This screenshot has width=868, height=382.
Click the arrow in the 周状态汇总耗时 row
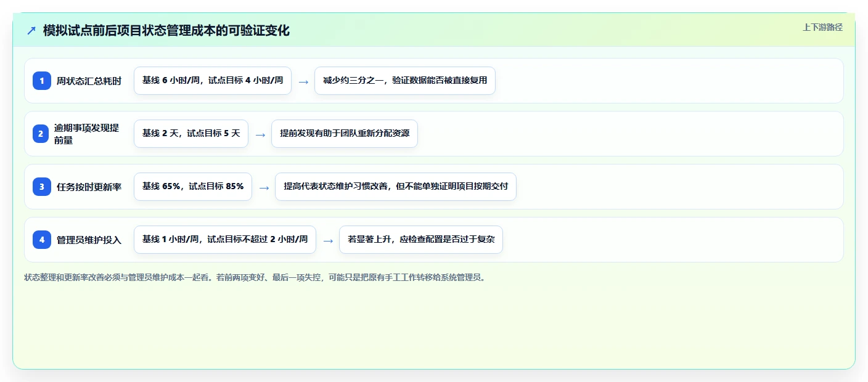303,81
